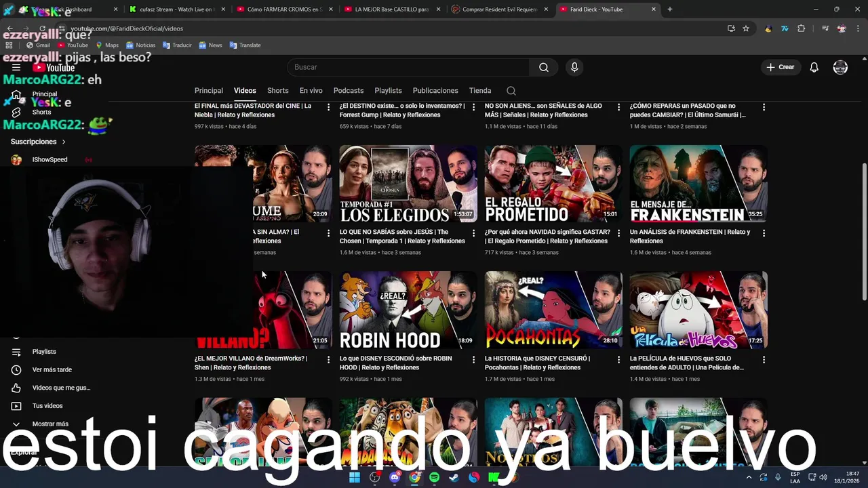This screenshot has height=488, width=868.
Task: Open options menu for Pocahontas video
Action: pos(618,360)
